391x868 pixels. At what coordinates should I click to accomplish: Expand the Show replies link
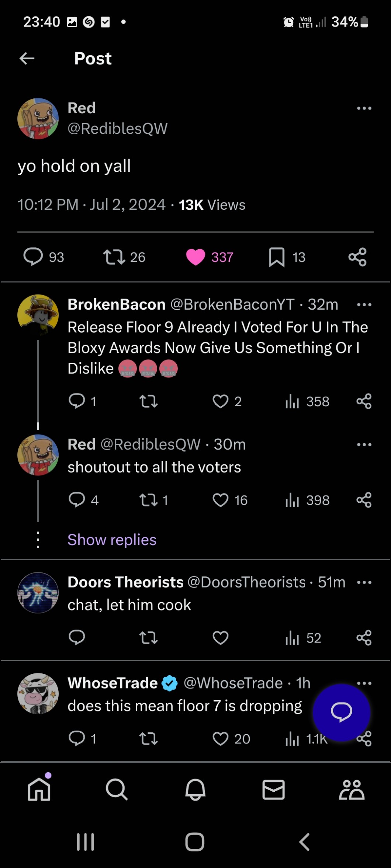(x=112, y=540)
